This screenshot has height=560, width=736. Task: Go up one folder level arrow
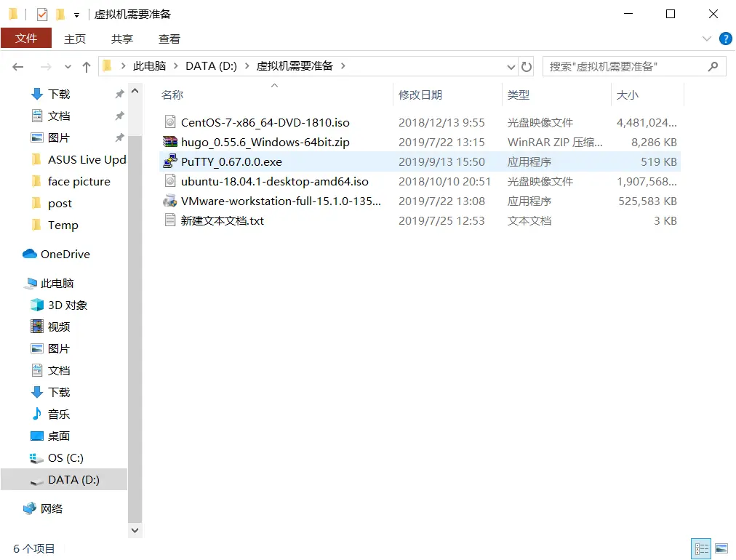pyautogui.click(x=87, y=67)
